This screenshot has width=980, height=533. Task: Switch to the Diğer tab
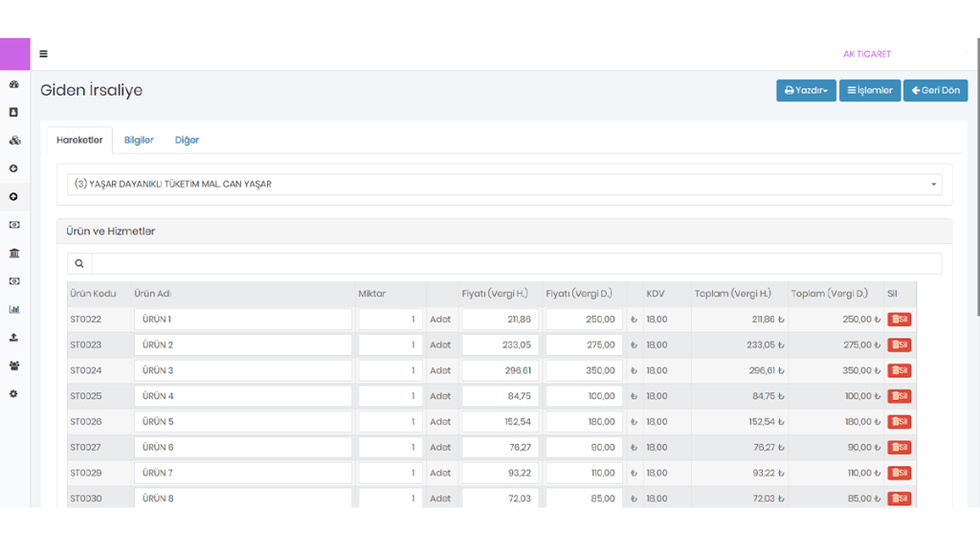(187, 140)
